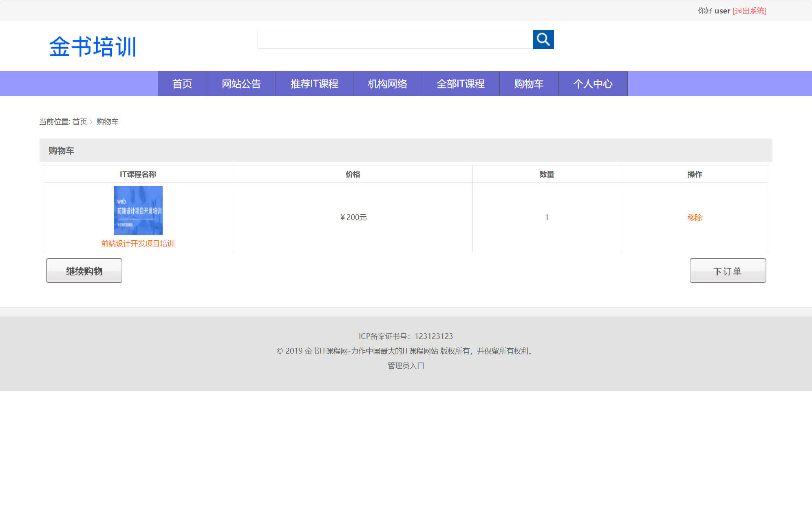Image resolution: width=812 pixels, height=510 pixels.
Task: Browse 全部IT课程 from navigation
Action: point(460,84)
